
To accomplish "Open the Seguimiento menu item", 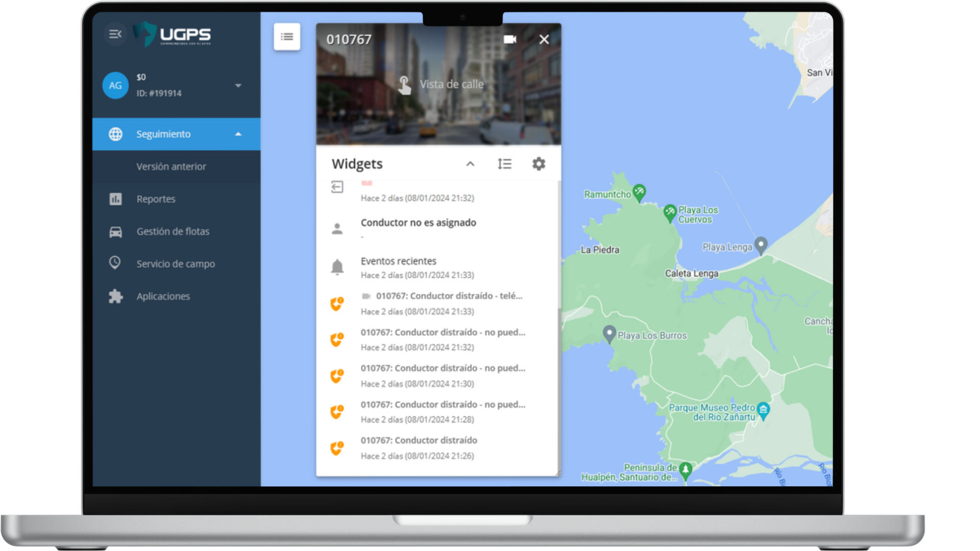I will pos(163,134).
